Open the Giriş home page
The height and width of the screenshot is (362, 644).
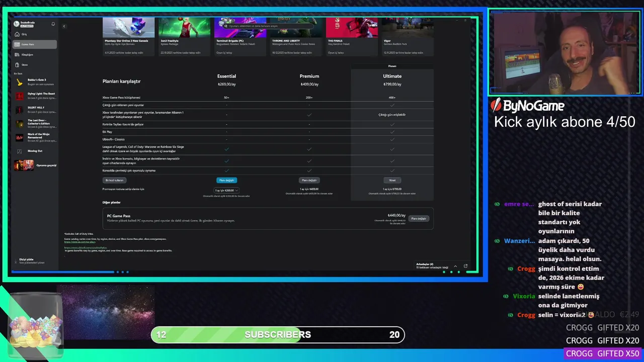pyautogui.click(x=34, y=34)
